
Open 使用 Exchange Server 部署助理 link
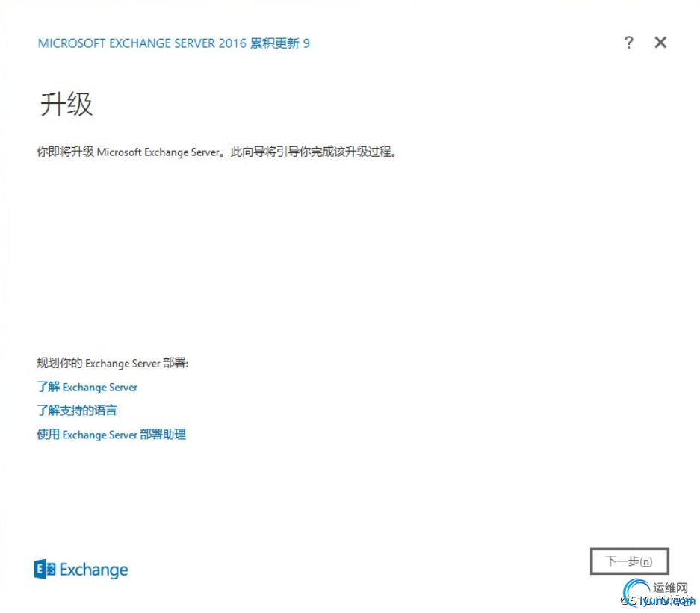111,434
